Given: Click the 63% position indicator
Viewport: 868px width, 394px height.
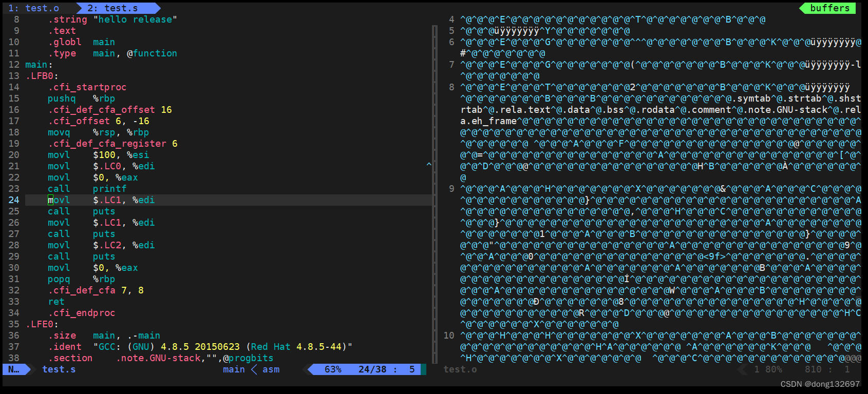Looking at the screenshot, I should 333,369.
